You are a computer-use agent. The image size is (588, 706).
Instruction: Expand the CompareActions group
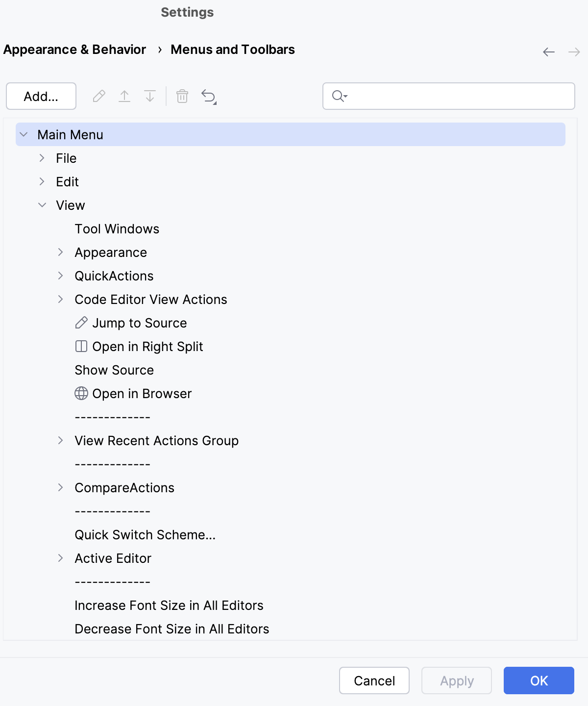pyautogui.click(x=61, y=487)
